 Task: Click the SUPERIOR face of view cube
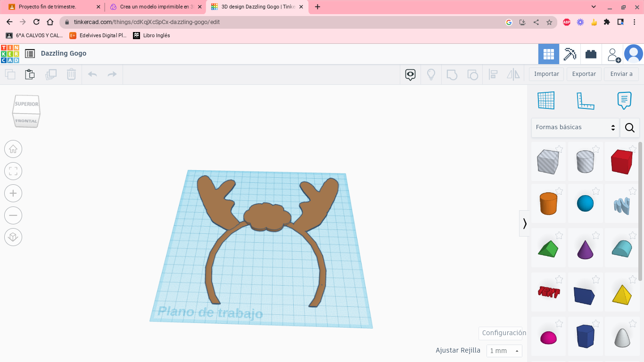[27, 104]
